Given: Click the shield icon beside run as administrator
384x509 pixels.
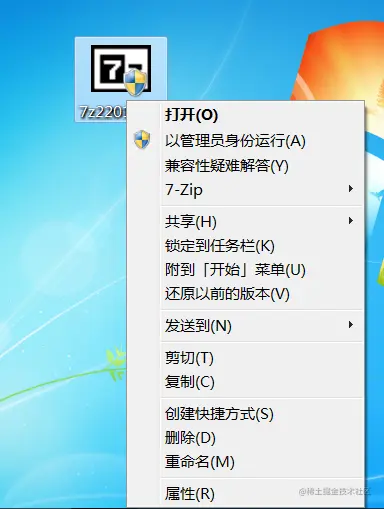Looking at the screenshot, I should click(x=142, y=140).
